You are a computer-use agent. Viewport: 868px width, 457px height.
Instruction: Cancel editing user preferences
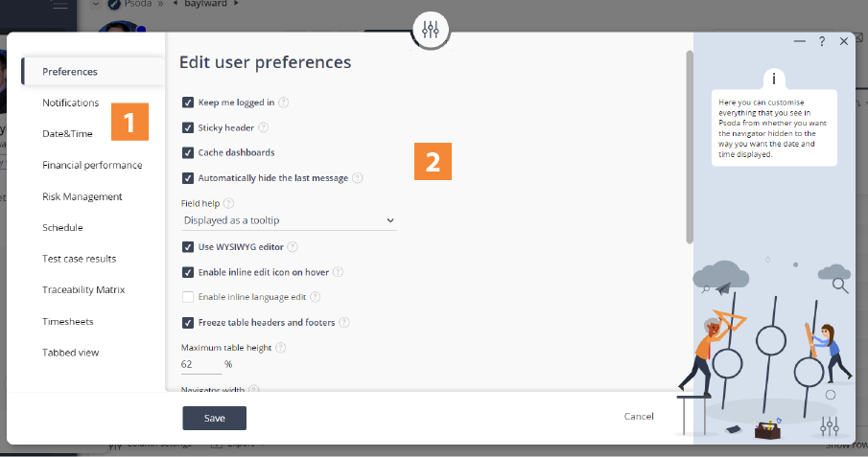639,416
